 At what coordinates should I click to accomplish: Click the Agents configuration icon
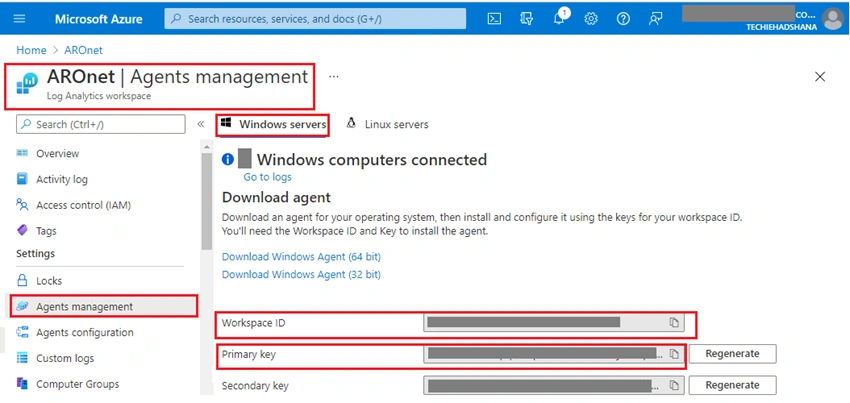coord(22,332)
